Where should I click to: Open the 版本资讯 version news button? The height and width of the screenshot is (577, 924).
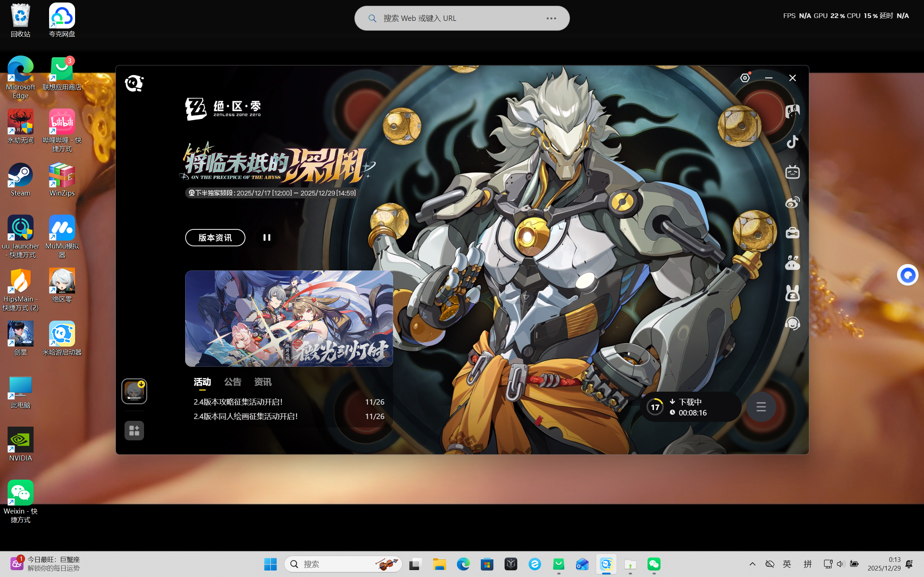(x=215, y=238)
